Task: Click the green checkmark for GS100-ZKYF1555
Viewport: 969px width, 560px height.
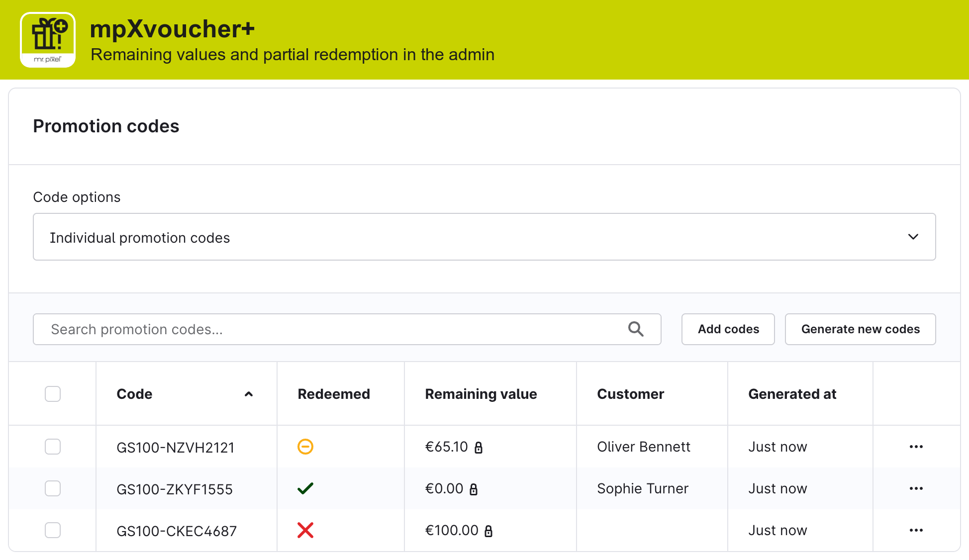Action: pyautogui.click(x=305, y=488)
